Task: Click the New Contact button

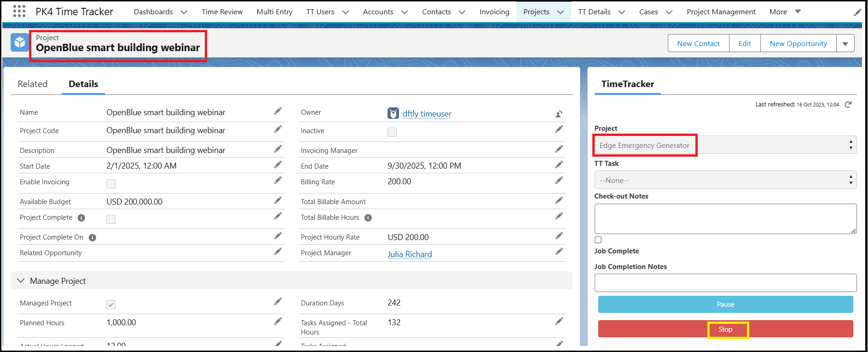Action: 699,43
